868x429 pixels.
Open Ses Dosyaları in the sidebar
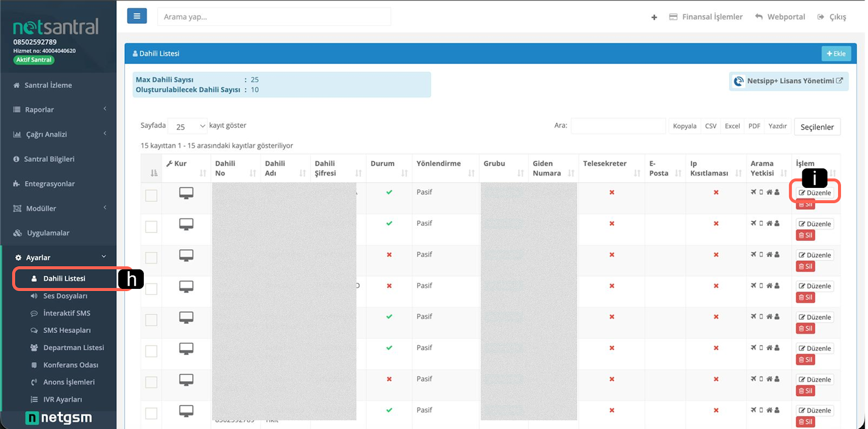tap(65, 296)
